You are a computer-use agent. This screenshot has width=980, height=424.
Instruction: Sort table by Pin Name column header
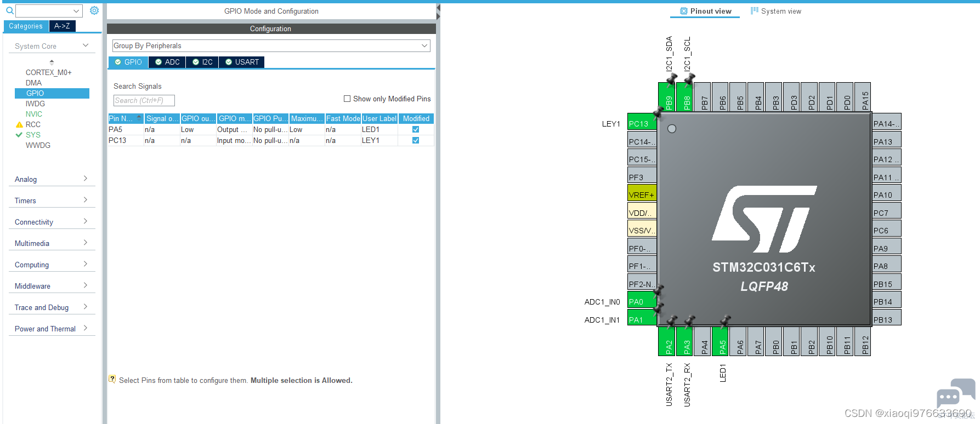(x=126, y=118)
